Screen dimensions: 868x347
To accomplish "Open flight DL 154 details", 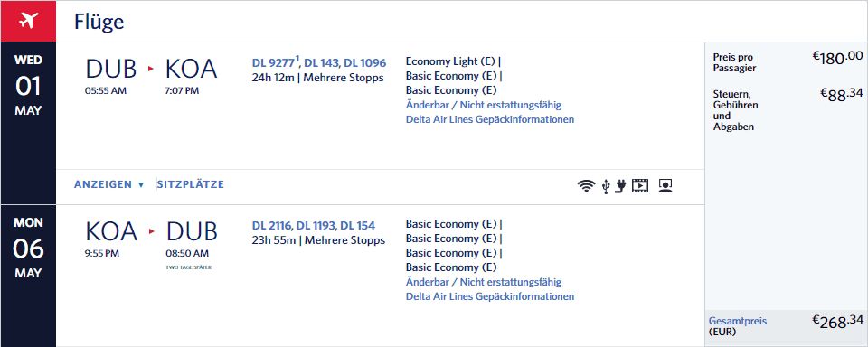I will tap(358, 225).
